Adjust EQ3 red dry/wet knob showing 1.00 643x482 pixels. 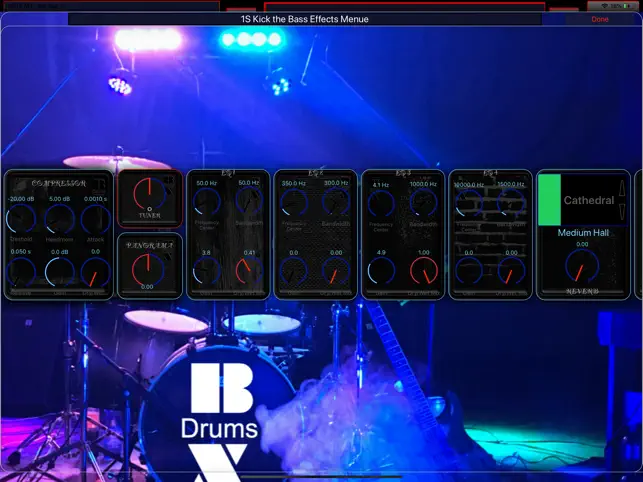click(424, 271)
